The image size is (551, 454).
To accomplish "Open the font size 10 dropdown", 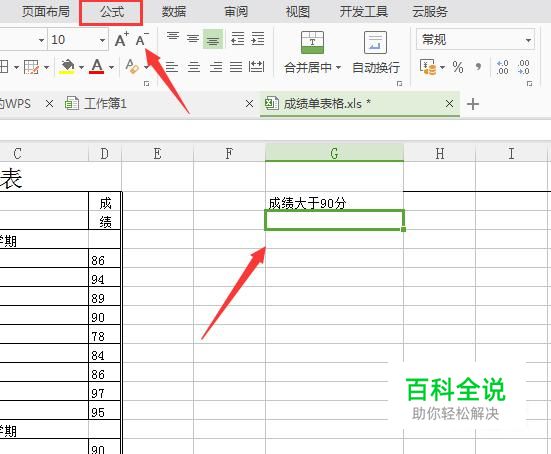I will (x=102, y=40).
